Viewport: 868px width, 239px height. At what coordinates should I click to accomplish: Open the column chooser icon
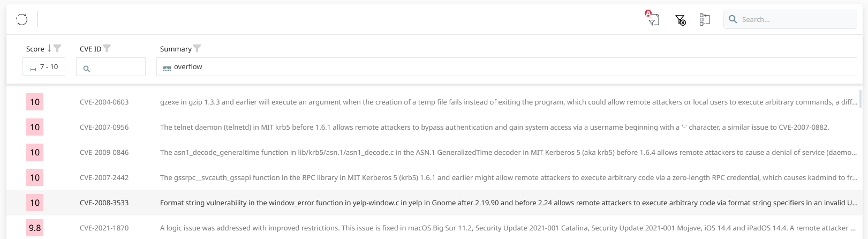[705, 20]
